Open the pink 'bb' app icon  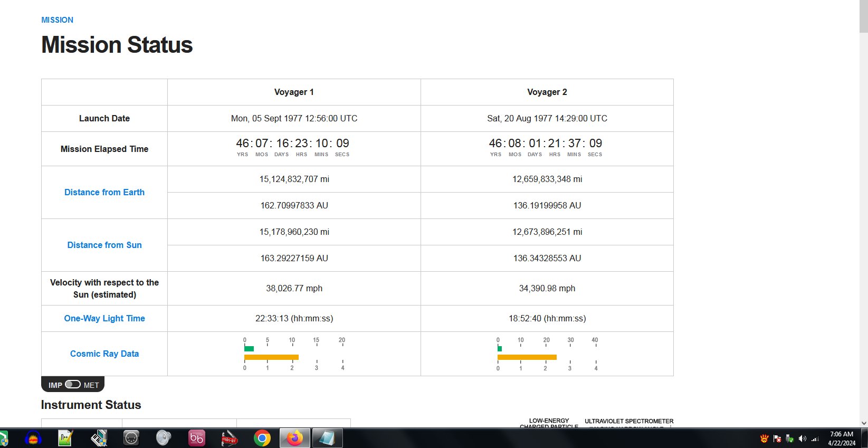(x=196, y=438)
